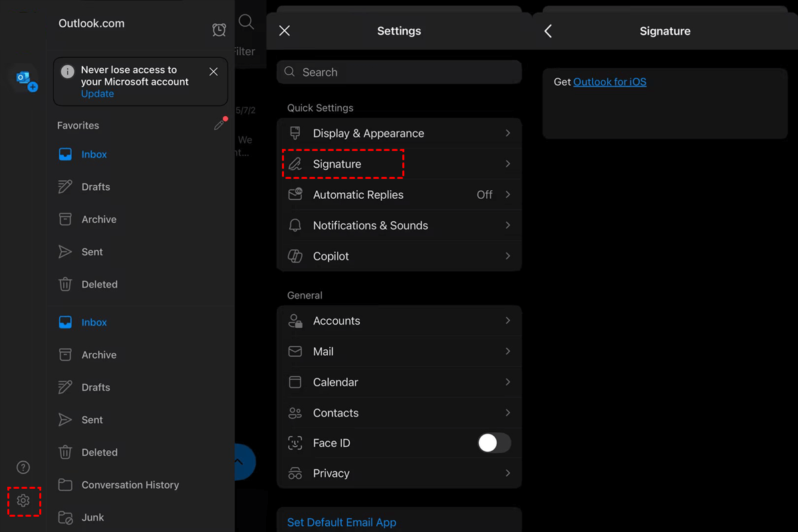Image resolution: width=798 pixels, height=532 pixels.
Task: Go back from the Signature screen
Action: tap(548, 31)
